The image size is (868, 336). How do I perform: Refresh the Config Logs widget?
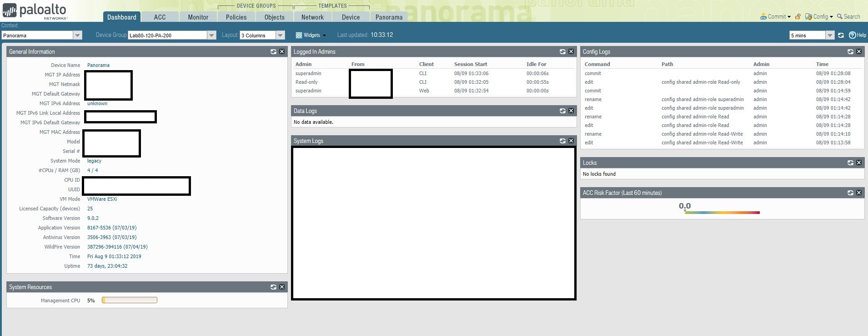850,52
